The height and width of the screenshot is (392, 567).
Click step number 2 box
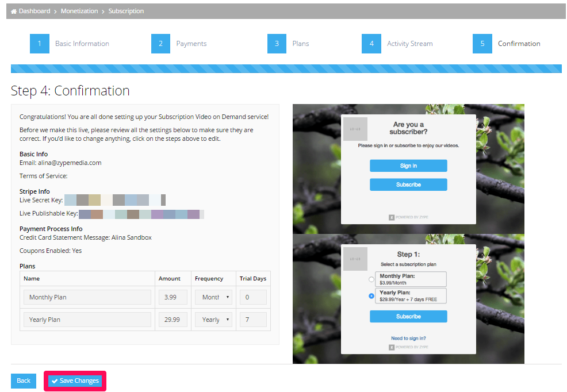[x=160, y=44]
